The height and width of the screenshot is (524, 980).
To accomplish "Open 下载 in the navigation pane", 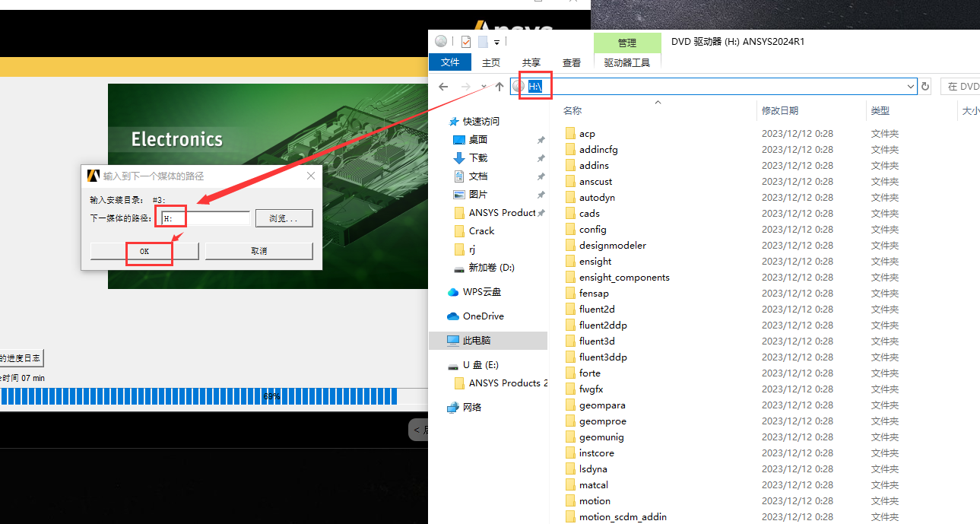I will click(x=478, y=158).
